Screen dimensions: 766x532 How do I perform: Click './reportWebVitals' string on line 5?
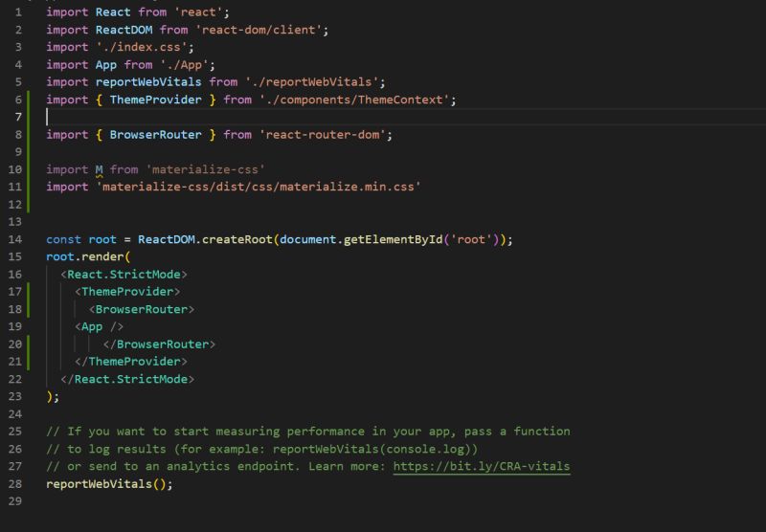click(312, 82)
